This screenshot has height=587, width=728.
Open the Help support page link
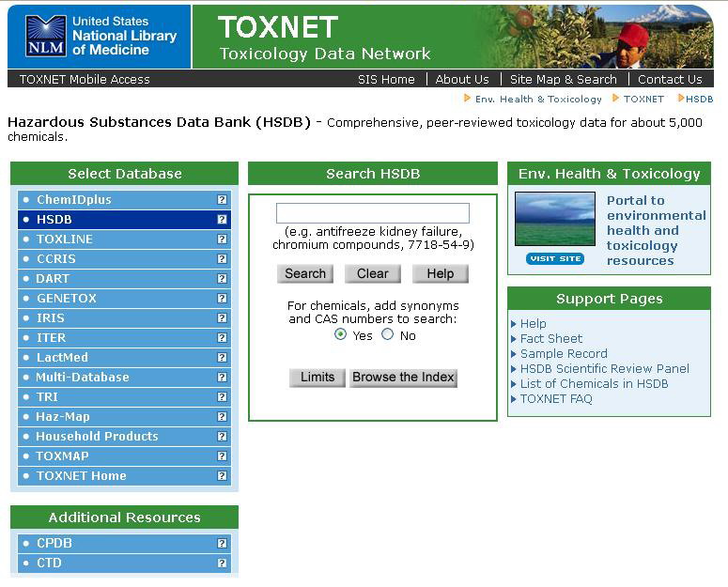tap(533, 323)
